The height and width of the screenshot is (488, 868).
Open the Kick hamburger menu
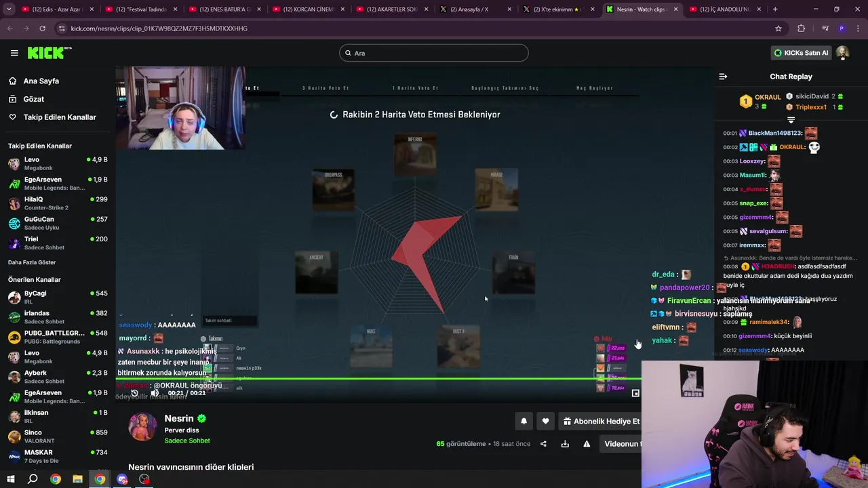click(x=14, y=53)
